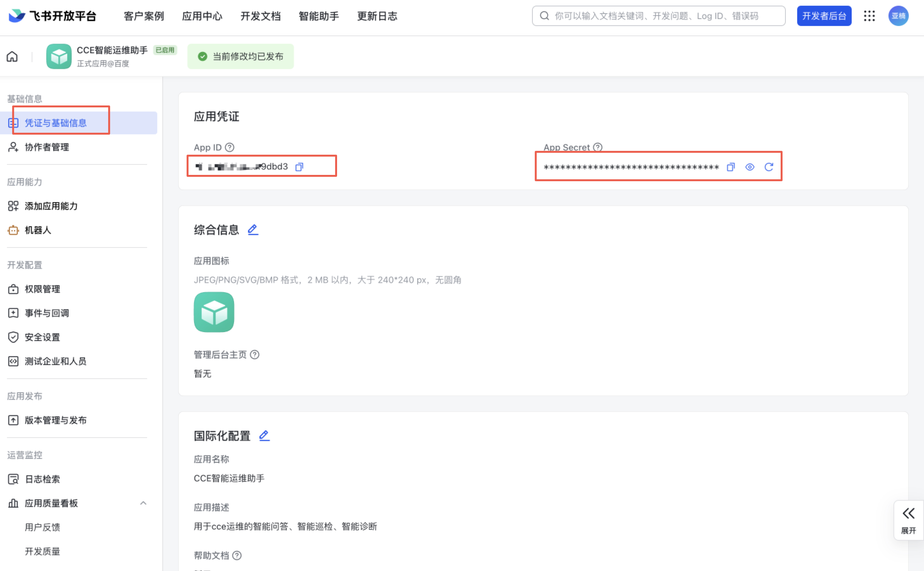The image size is (924, 571).
Task: Focus the documentation search field
Action: click(658, 16)
